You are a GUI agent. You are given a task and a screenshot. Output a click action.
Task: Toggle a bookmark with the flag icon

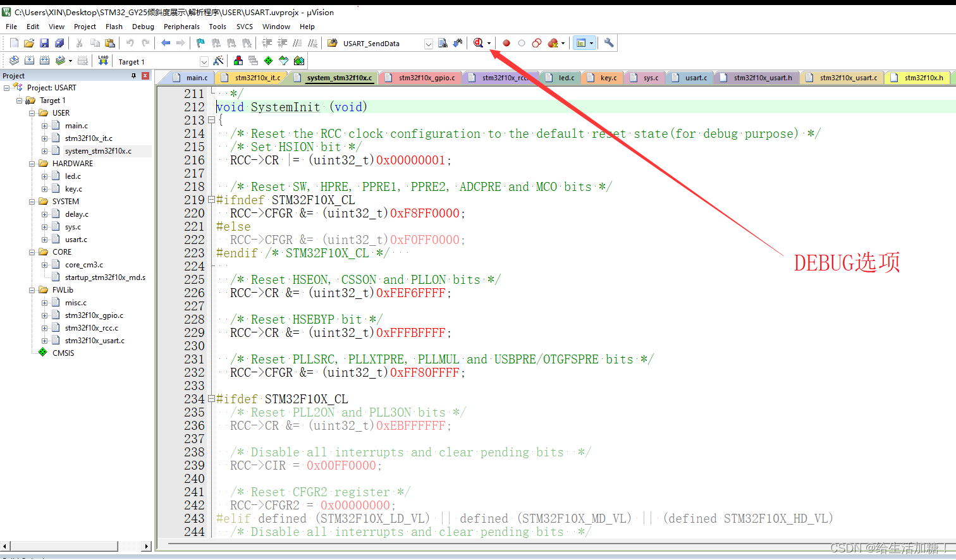point(202,42)
